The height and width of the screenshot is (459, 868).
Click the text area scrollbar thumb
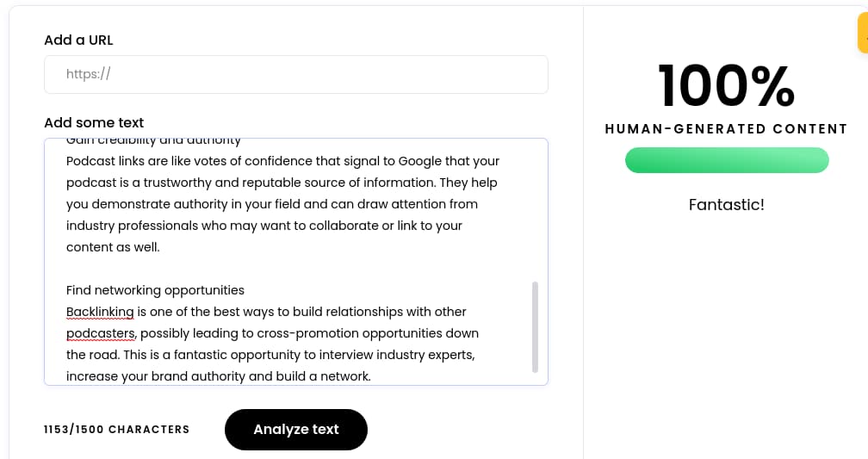tap(535, 326)
